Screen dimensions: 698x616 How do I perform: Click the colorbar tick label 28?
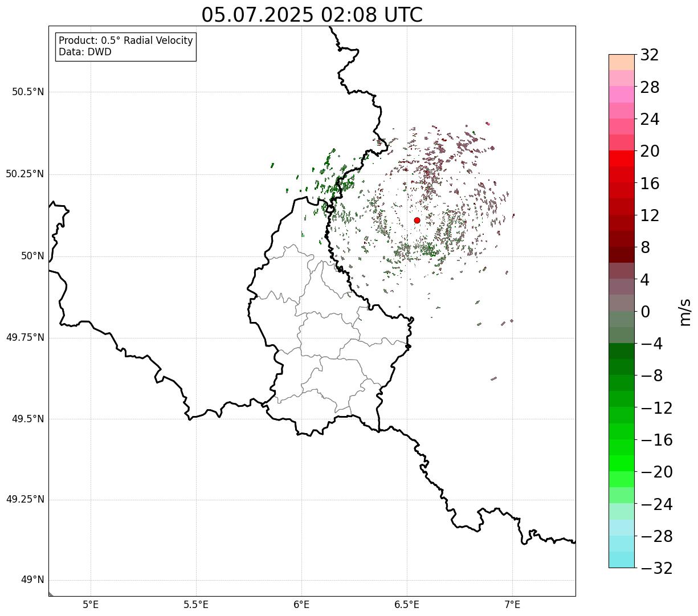(650, 87)
